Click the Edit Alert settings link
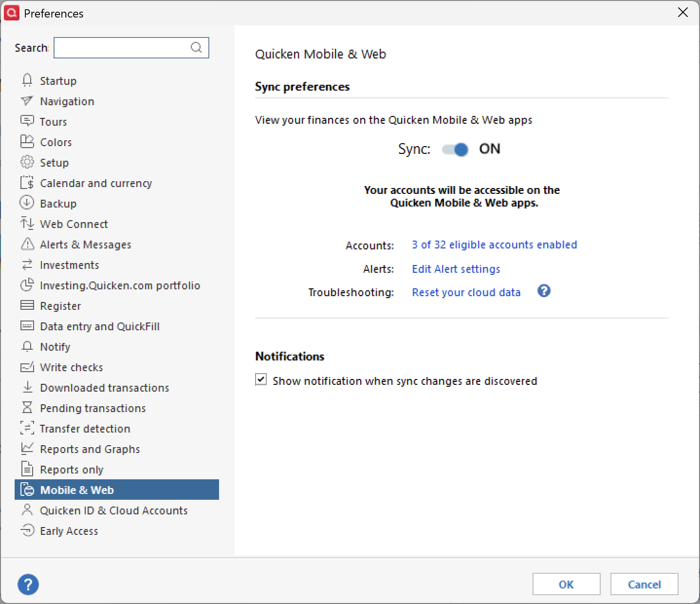Viewport: 700px width, 604px height. (x=456, y=269)
